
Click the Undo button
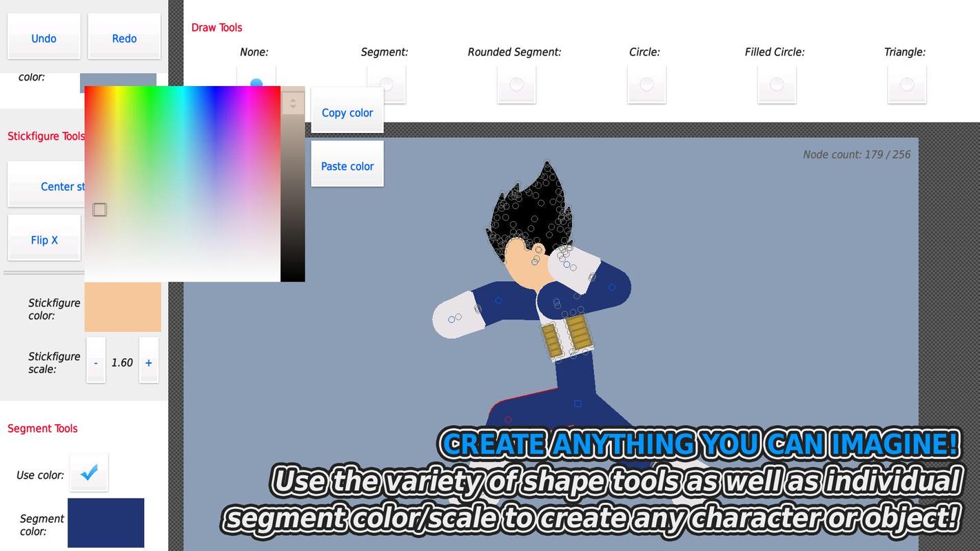click(44, 37)
